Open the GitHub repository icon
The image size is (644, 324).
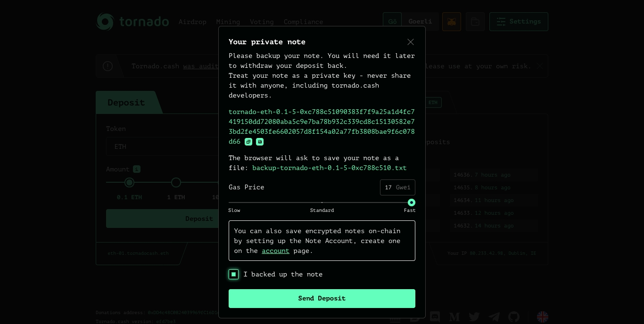coord(514,317)
